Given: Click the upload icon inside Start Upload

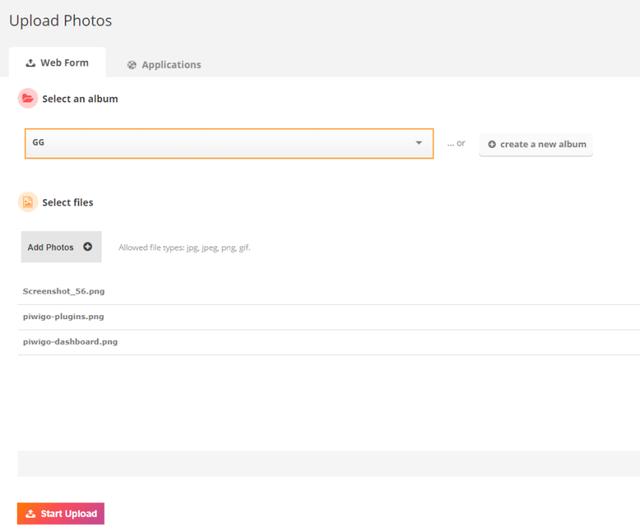Looking at the screenshot, I should pos(31,513).
